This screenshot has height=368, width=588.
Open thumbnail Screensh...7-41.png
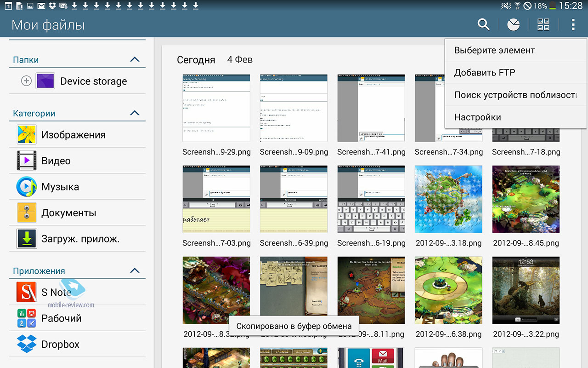tap(371, 108)
